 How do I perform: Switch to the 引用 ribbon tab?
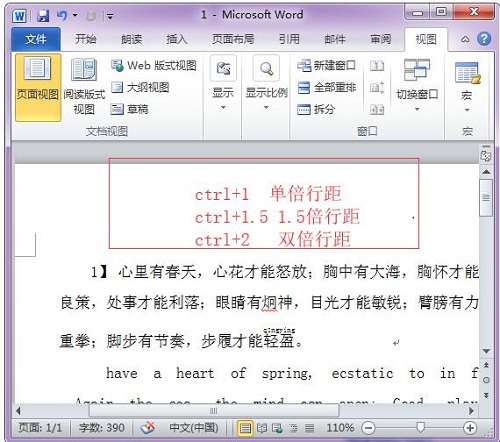coord(289,39)
